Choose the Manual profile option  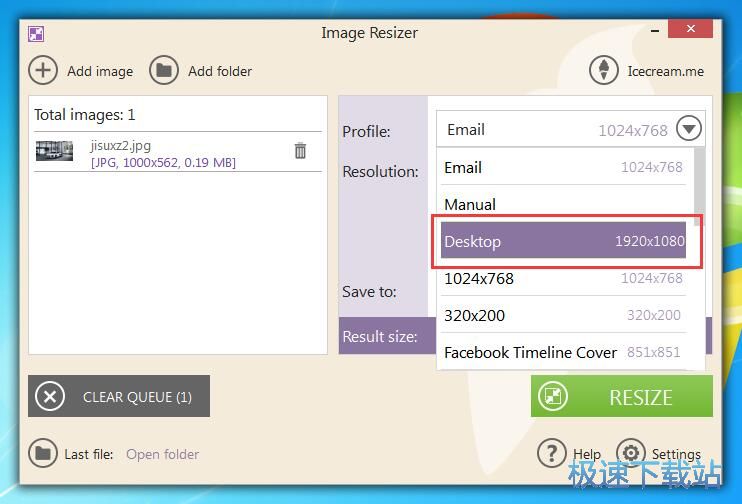click(563, 204)
